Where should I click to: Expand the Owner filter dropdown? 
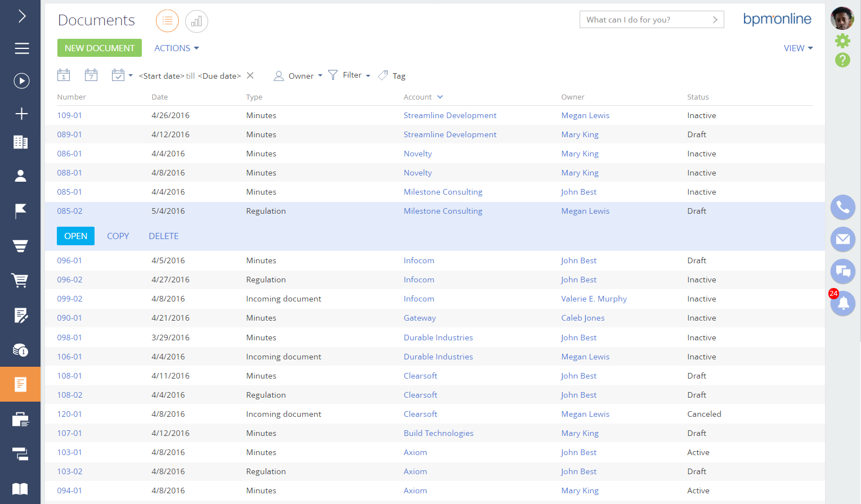(298, 76)
